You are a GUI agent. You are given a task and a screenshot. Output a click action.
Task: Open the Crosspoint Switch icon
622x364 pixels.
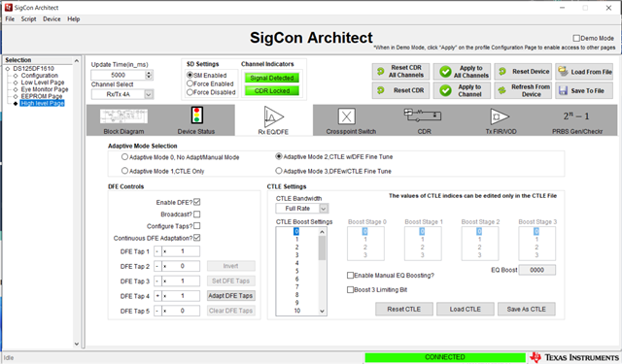[346, 116]
